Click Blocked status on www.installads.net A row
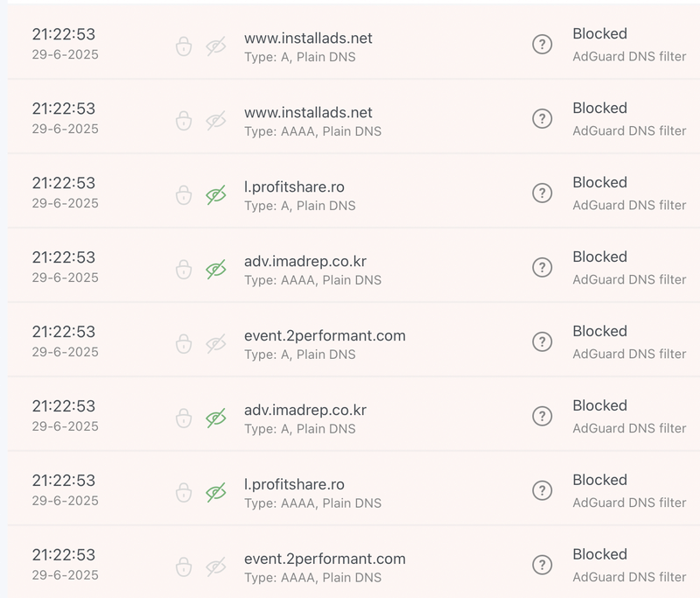This screenshot has height=598, width=700. pos(599,34)
